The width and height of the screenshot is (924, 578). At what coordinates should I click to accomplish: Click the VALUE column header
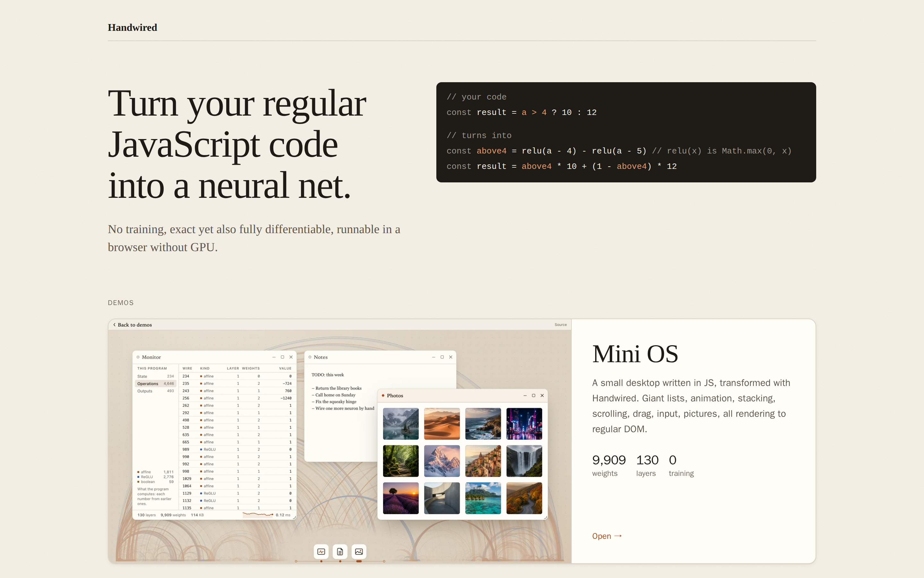click(x=285, y=369)
